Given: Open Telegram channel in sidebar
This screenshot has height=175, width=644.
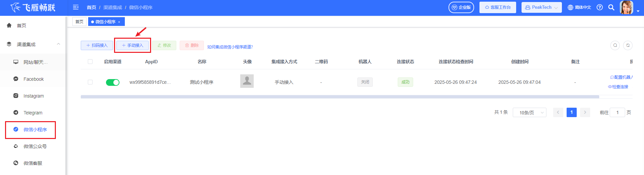Looking at the screenshot, I should [33, 113].
